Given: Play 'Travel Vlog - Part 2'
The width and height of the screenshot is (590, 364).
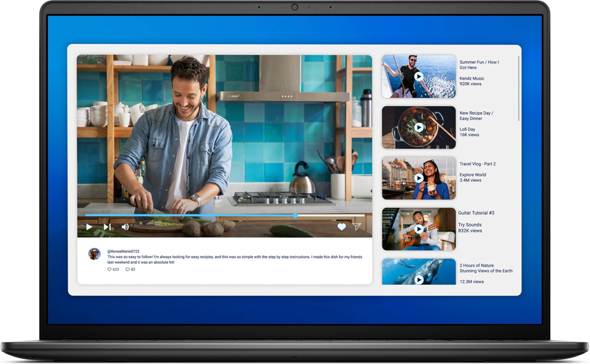Looking at the screenshot, I should (x=419, y=178).
